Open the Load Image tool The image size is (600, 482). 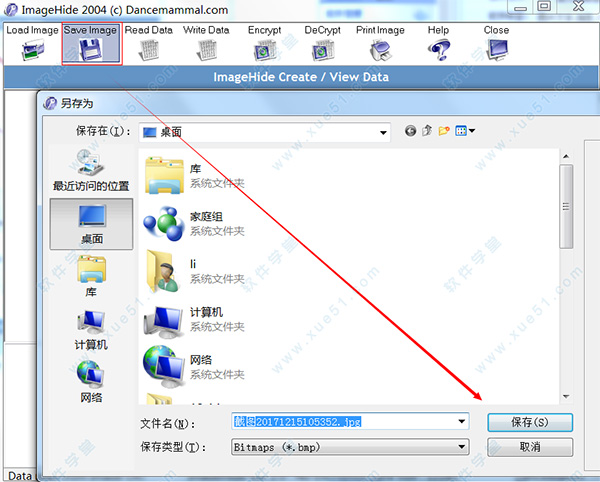pos(32,43)
